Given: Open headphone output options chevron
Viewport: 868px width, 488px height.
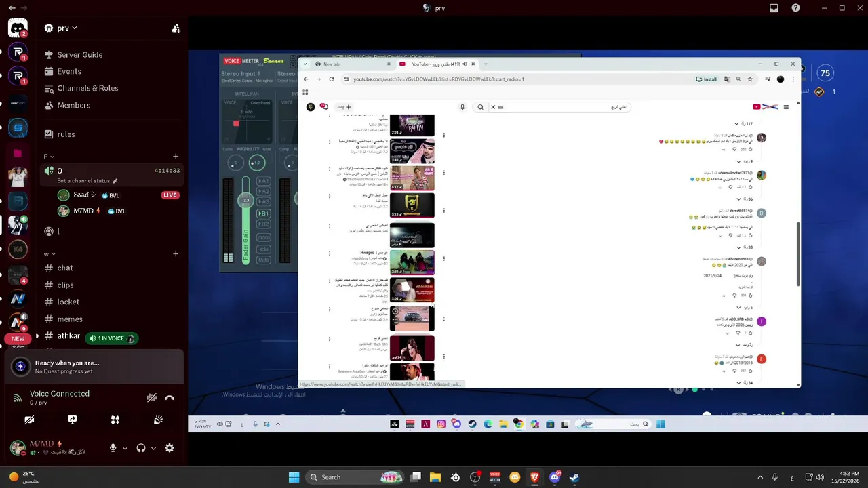Looking at the screenshot, I should 153,448.
